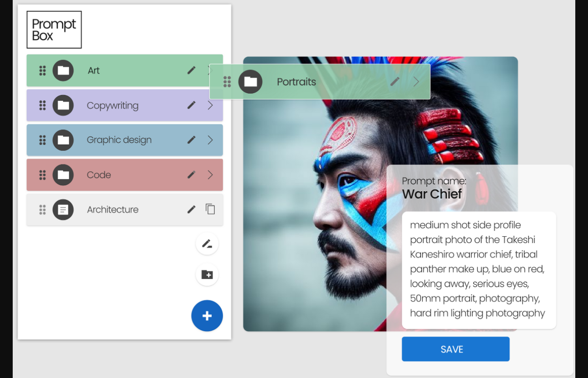
Task: Click the Prompt Box logo
Action: pyautogui.click(x=54, y=30)
